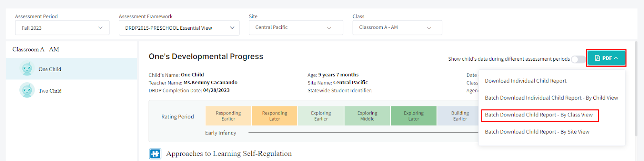
Task: Click the Responding Later rating swatch
Action: pyautogui.click(x=275, y=116)
